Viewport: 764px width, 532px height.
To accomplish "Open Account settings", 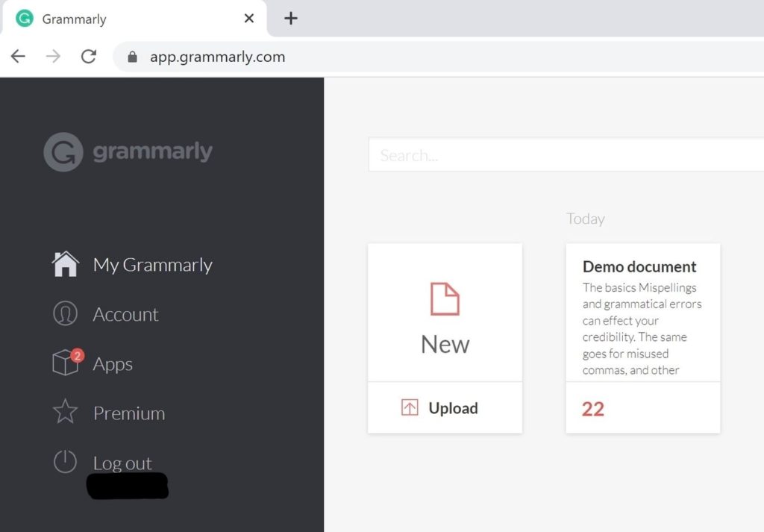I will click(x=125, y=314).
